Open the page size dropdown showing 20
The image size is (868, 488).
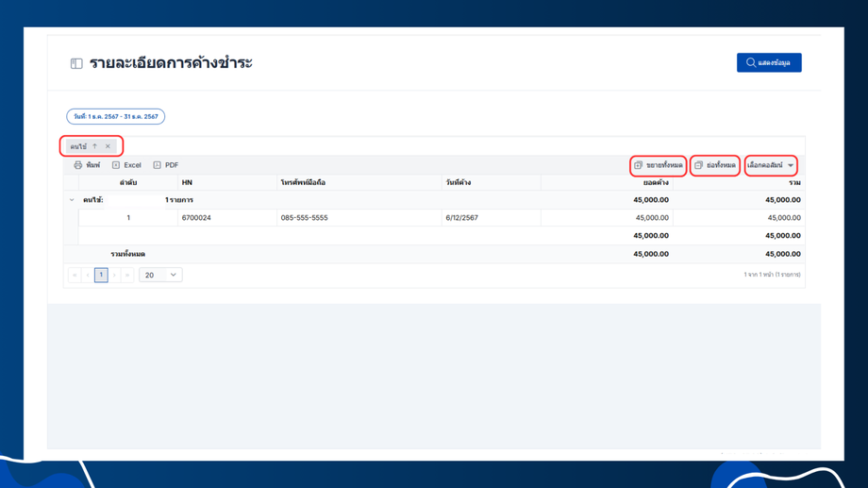[x=160, y=275]
